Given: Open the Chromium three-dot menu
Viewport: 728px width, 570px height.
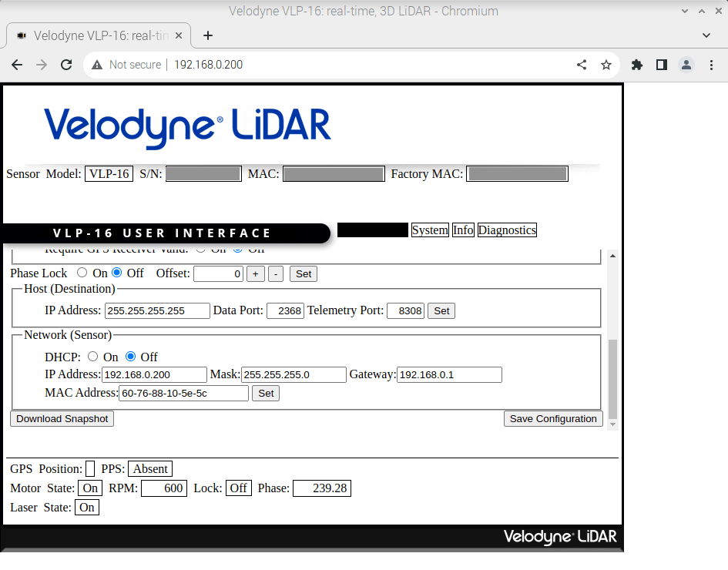Looking at the screenshot, I should (711, 65).
